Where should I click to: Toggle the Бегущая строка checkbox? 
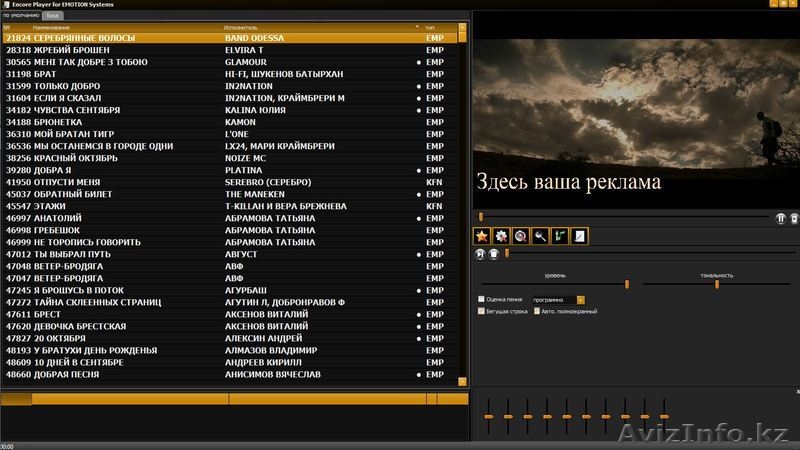coord(482,311)
